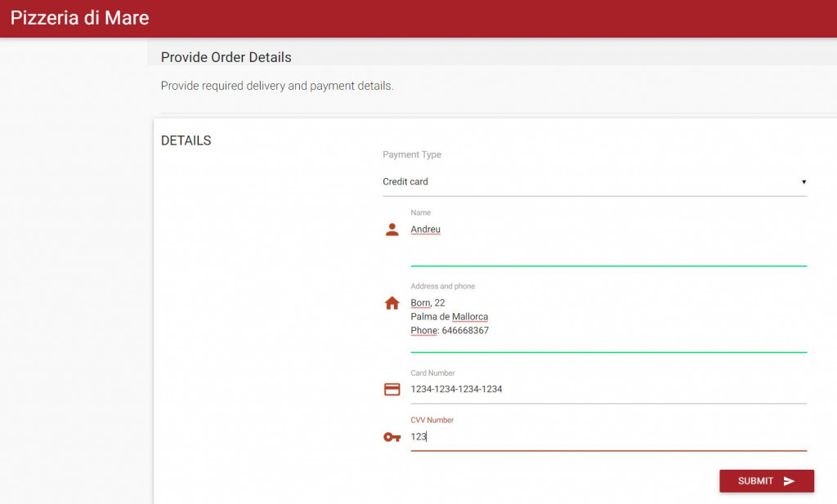Click the credit card icon beside Card Number
This screenshot has height=504, width=837.
tap(392, 390)
